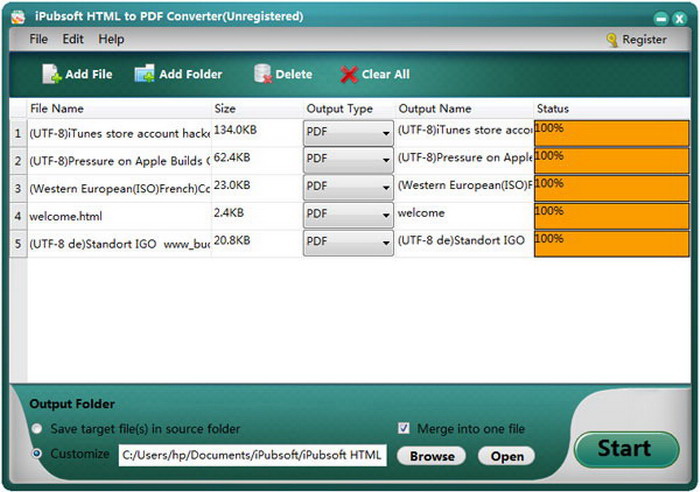Select file name '(UTF-8)iTunes store account hacke'
700x492 pixels.
(x=119, y=133)
